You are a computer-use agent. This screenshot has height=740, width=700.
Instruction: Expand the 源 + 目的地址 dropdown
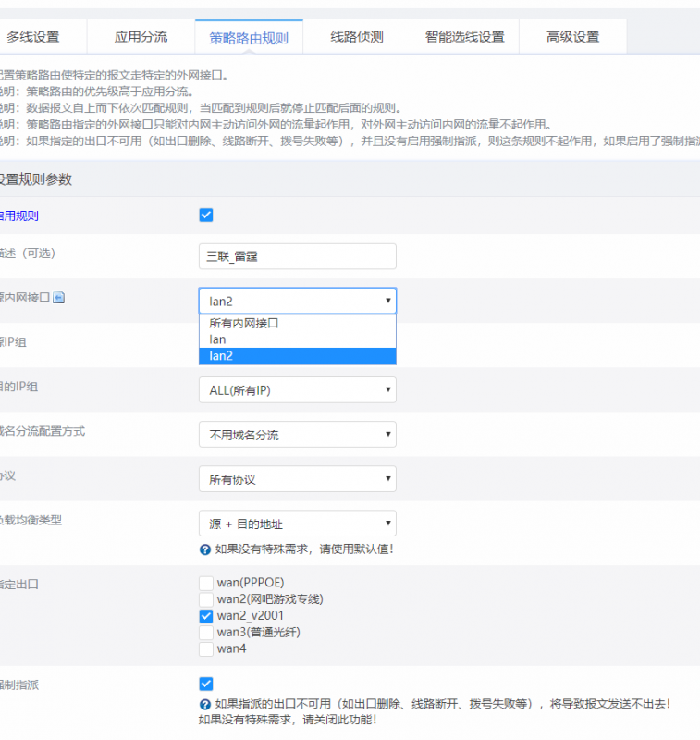pyautogui.click(x=298, y=524)
